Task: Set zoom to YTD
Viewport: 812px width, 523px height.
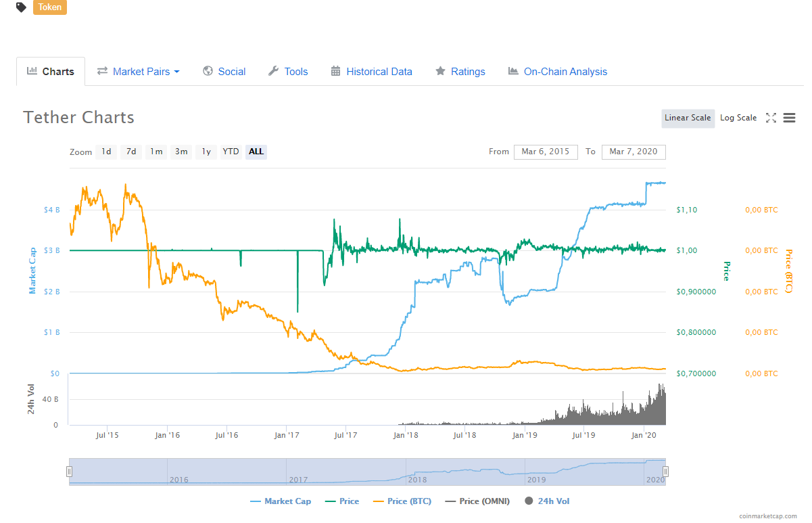Action: pyautogui.click(x=231, y=152)
